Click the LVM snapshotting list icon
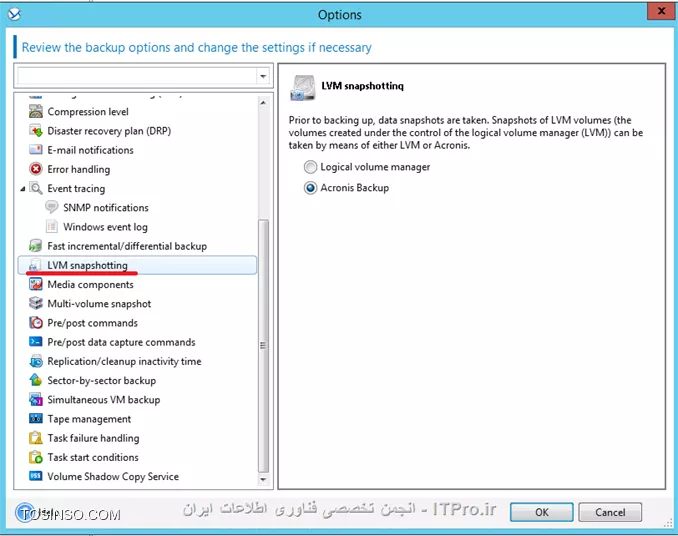This screenshot has width=678, height=536. (x=35, y=265)
